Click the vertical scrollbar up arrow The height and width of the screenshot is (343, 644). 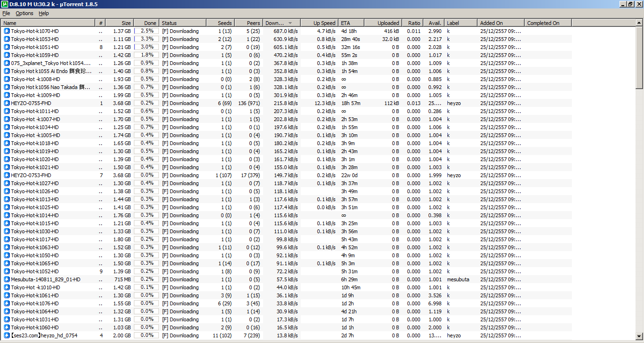(639, 23)
